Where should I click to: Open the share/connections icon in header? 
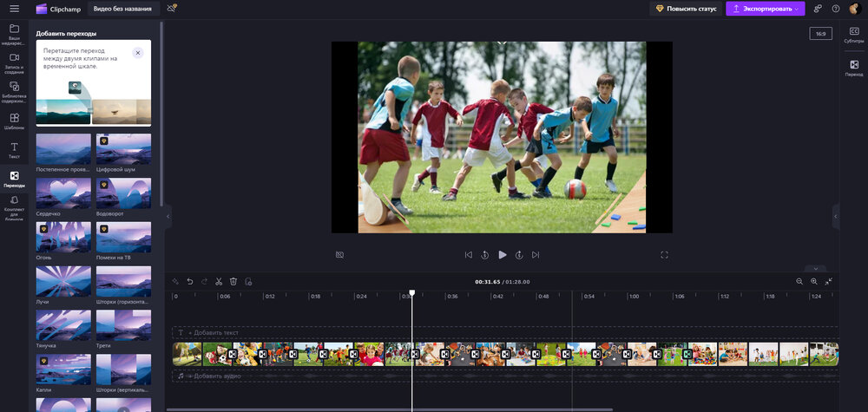818,9
